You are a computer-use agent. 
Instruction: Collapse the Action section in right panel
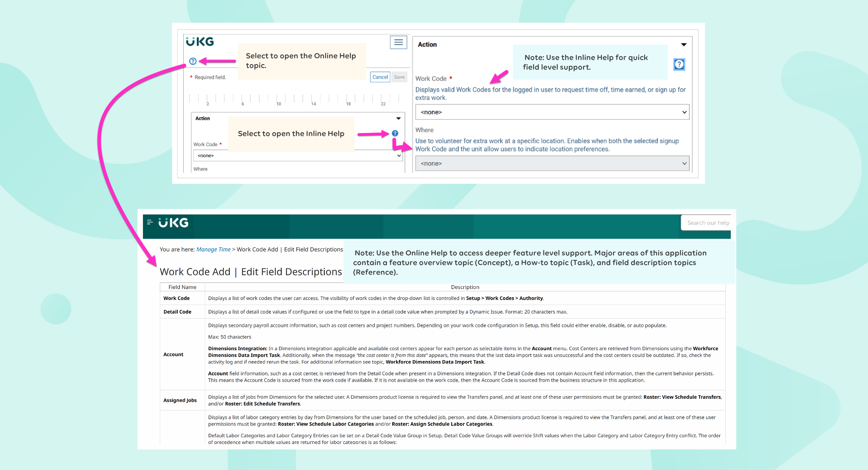coord(684,44)
